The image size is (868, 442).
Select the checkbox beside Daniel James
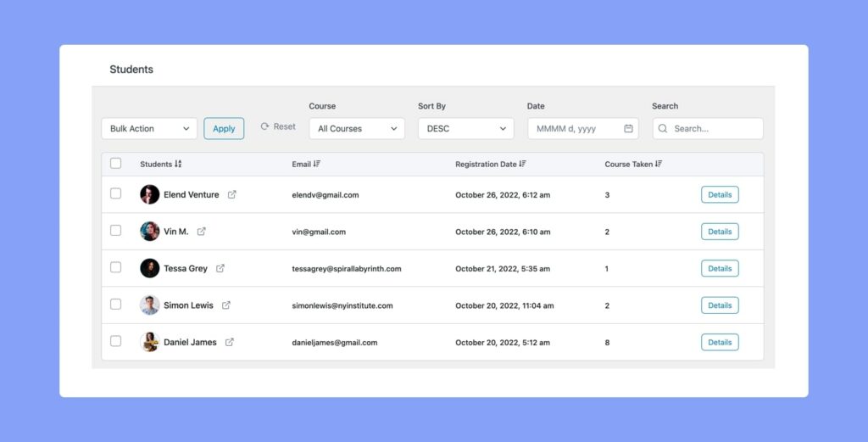point(116,342)
